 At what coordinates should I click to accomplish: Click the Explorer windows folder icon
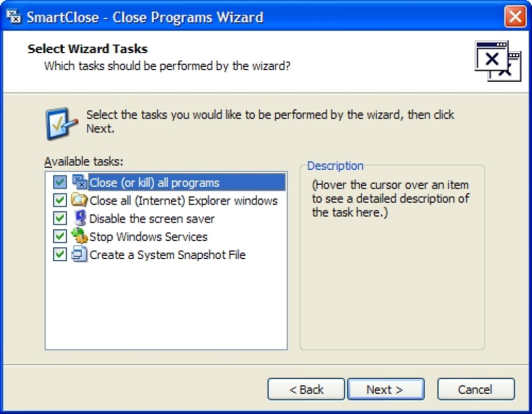[79, 200]
